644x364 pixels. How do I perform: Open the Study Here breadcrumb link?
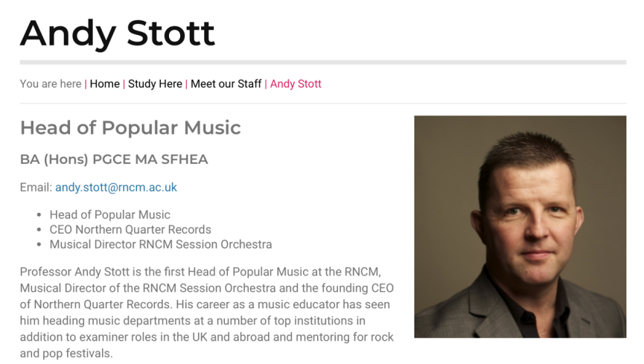click(155, 84)
